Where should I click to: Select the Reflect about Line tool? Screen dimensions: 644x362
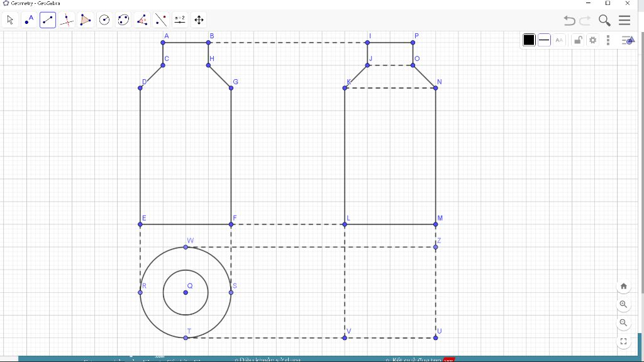pyautogui.click(x=161, y=19)
